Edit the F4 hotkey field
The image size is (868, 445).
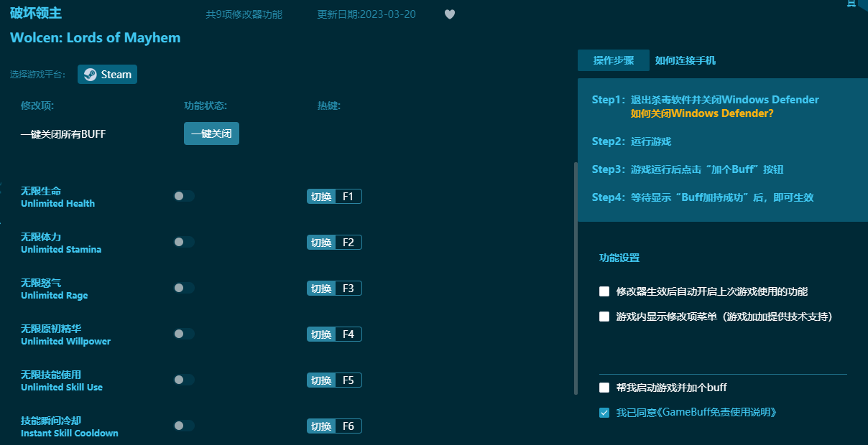point(348,334)
